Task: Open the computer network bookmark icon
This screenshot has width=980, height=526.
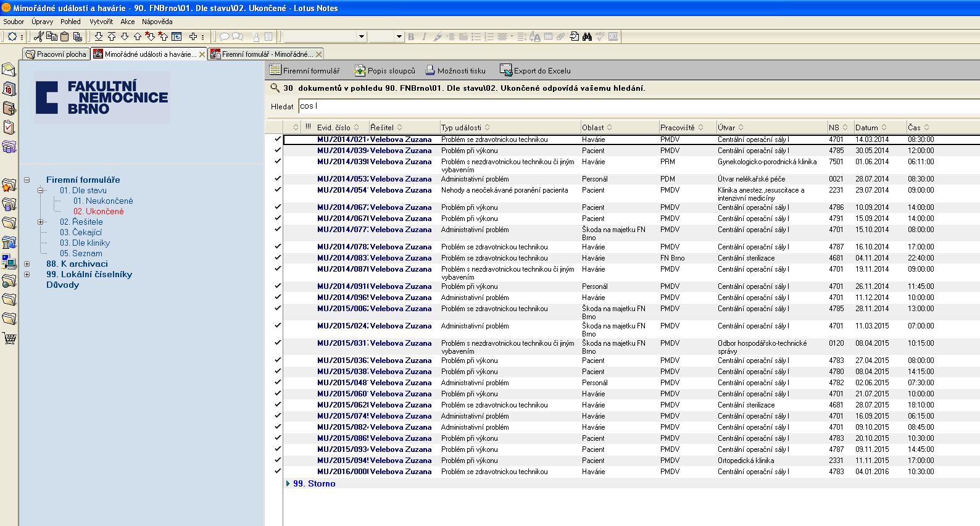Action: [x=9, y=261]
